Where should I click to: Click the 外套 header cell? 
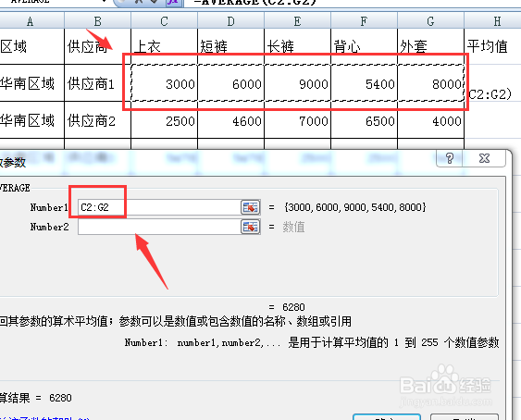point(430,46)
